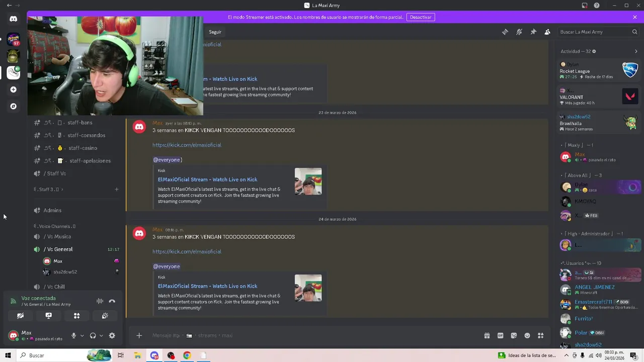Show pinned messages with the pin icon

tap(533, 32)
